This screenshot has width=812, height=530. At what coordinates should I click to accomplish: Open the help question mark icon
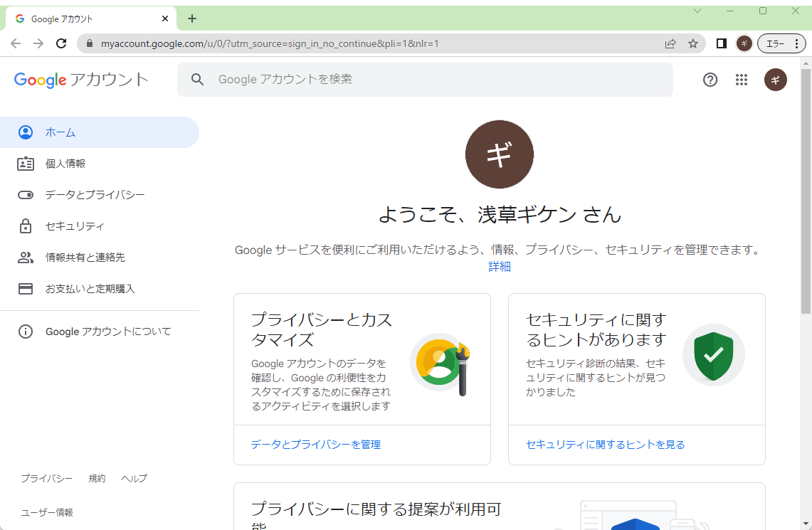710,80
